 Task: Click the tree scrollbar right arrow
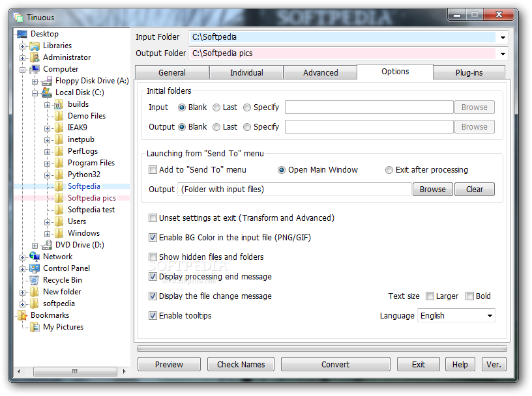(x=124, y=372)
